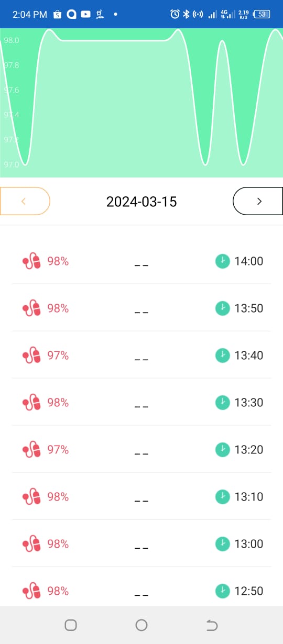This screenshot has width=283, height=644.
Task: Open the 98% reading at 14:00
Action: (x=58, y=261)
